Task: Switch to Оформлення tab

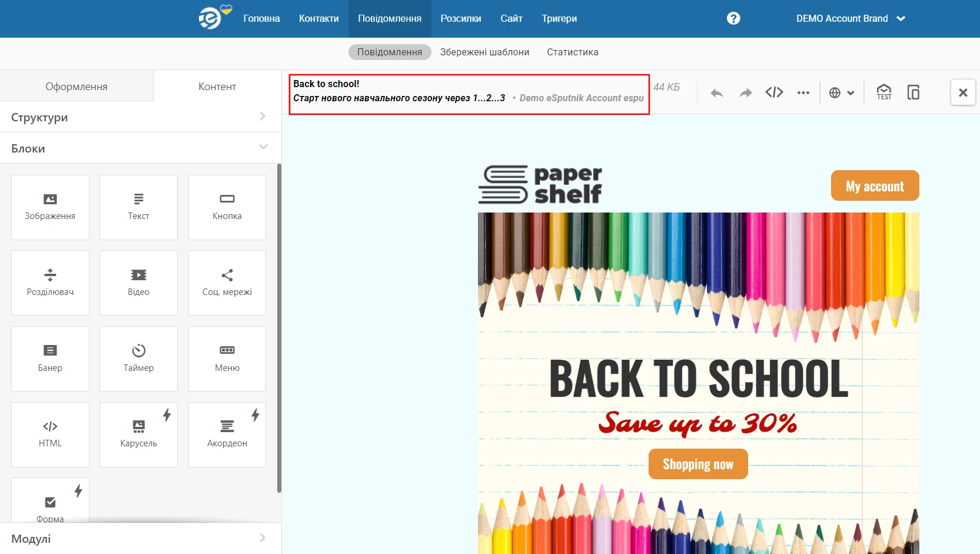Action: pos(77,86)
